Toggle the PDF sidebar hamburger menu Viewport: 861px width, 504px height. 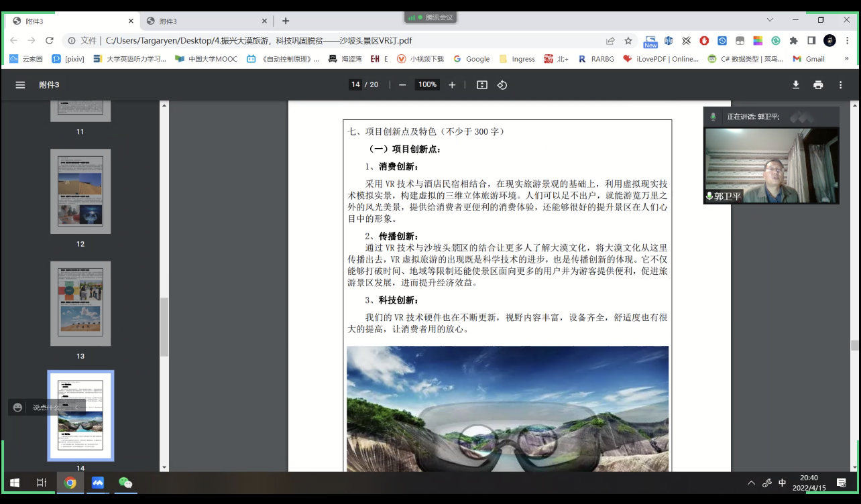(20, 85)
